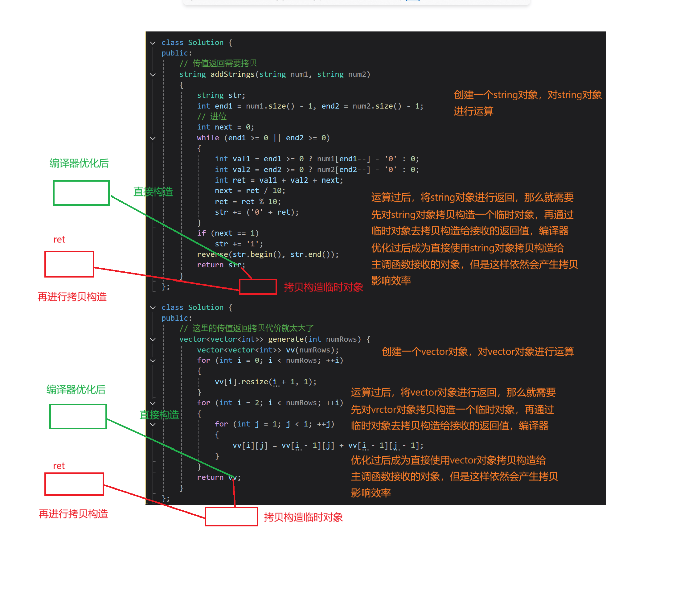Collapse the addStrings function fold chevron
Viewport: 700px width, 593px height.
(x=153, y=75)
